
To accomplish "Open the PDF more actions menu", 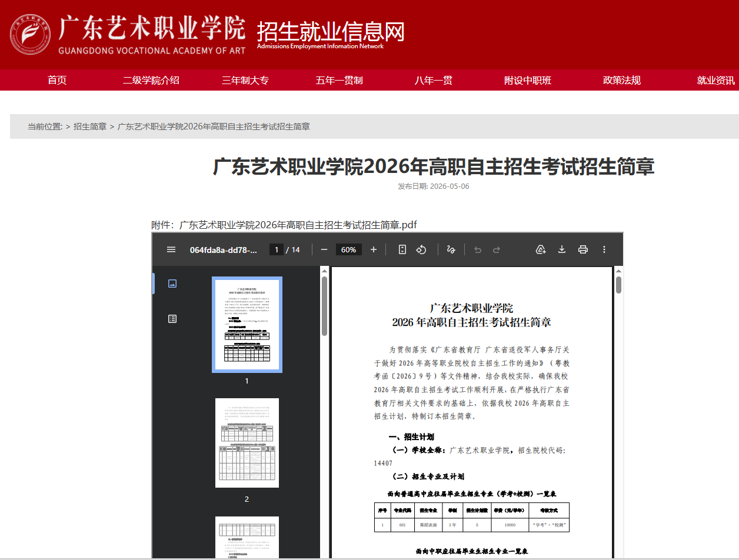I will pos(604,249).
